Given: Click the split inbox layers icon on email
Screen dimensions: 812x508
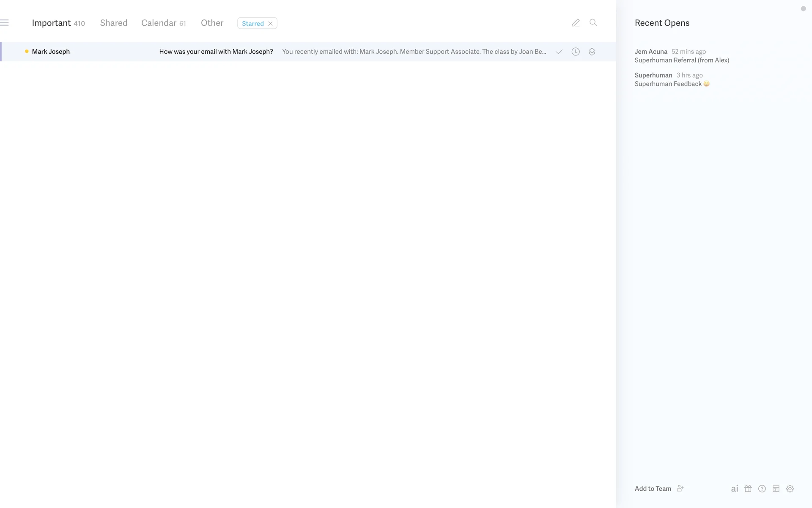Looking at the screenshot, I should pyautogui.click(x=592, y=52).
